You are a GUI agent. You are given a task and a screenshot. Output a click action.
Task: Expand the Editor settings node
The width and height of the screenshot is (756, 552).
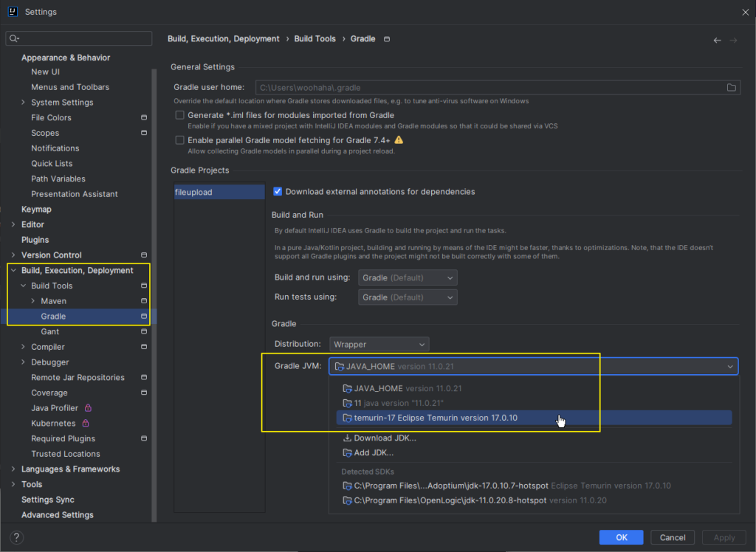[13, 224]
